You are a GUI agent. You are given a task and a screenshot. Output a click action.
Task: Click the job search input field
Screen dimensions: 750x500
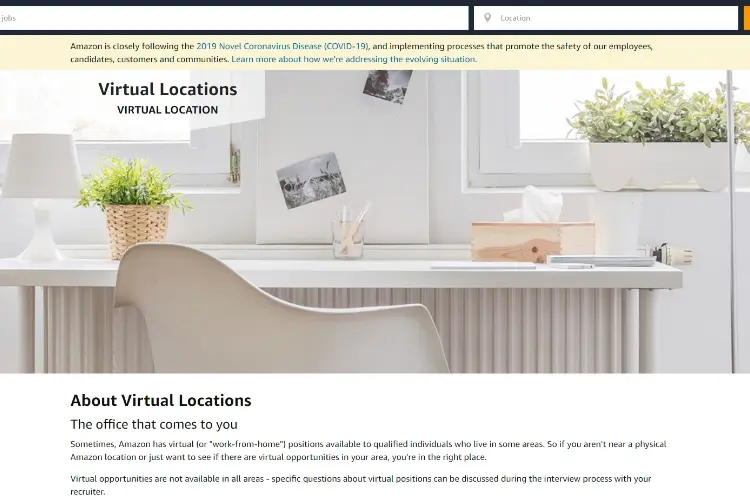[234, 18]
